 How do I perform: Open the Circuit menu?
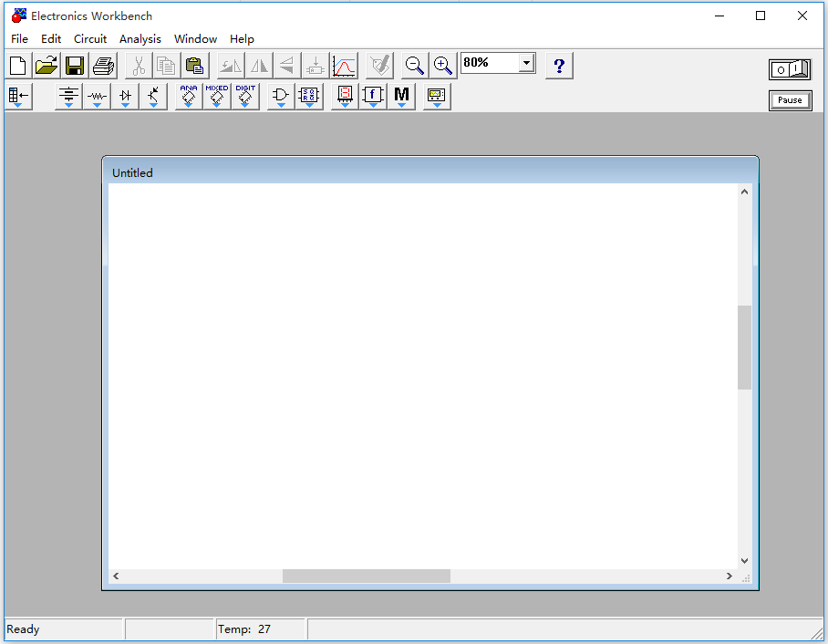[x=90, y=39]
